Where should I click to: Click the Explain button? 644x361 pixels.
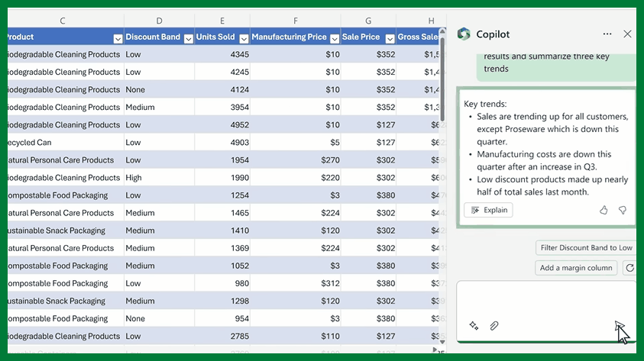coord(488,210)
